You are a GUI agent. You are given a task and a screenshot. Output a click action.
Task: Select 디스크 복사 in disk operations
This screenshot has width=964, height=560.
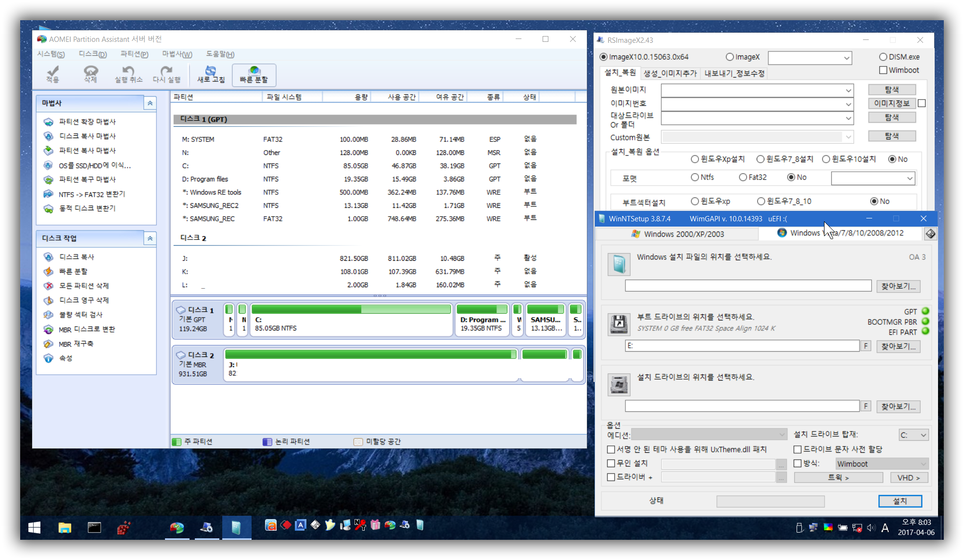click(x=76, y=257)
